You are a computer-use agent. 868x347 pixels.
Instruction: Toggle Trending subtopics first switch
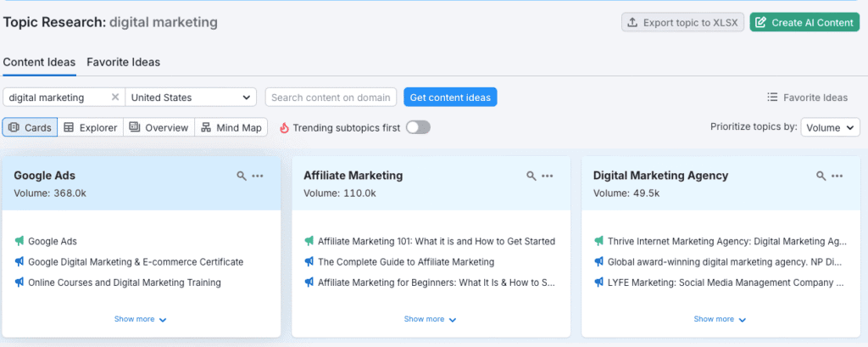tap(418, 127)
